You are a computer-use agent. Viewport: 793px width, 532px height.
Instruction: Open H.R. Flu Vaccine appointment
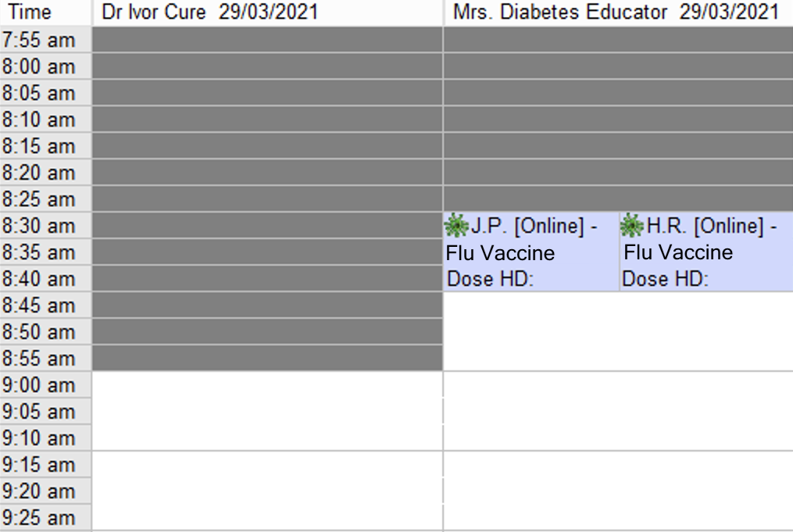(706, 252)
